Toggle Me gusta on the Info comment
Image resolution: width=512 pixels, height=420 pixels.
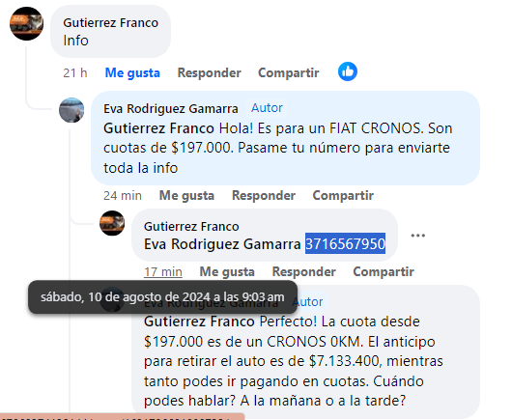(132, 72)
